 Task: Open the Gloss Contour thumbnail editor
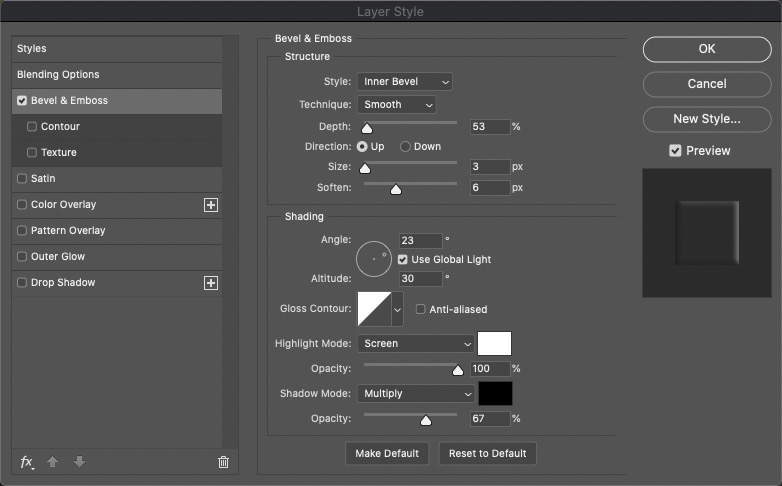[375, 309]
